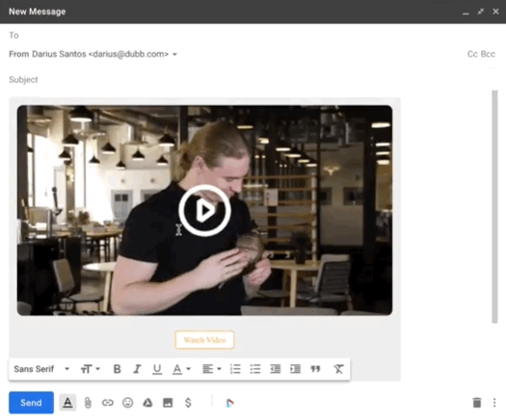Toggle formatting options with the underlined A button
Image resolution: width=506 pixels, height=420 pixels.
pyautogui.click(x=67, y=403)
